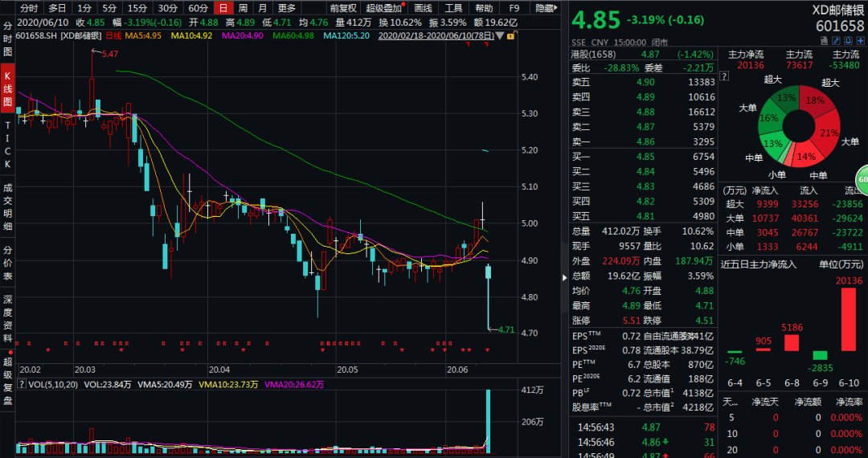Image resolution: width=868 pixels, height=458 pixels.
Task: Click the question mark help icon by pie chart
Action: click(x=725, y=75)
